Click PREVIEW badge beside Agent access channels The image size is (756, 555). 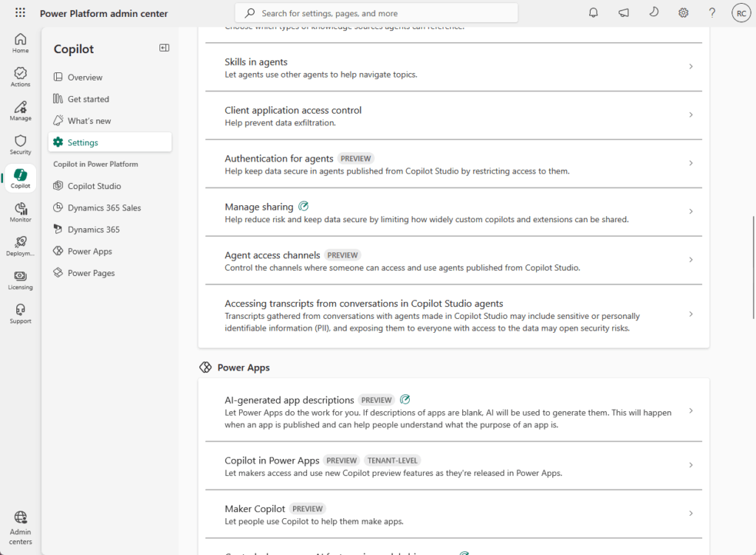pos(343,255)
